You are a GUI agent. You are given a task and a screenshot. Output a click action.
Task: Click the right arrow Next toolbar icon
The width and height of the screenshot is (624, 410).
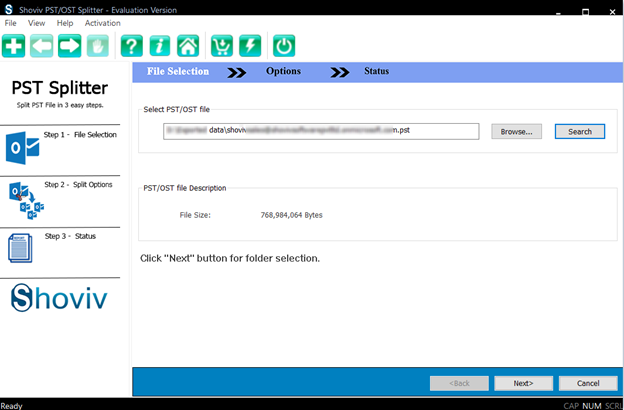(70, 46)
